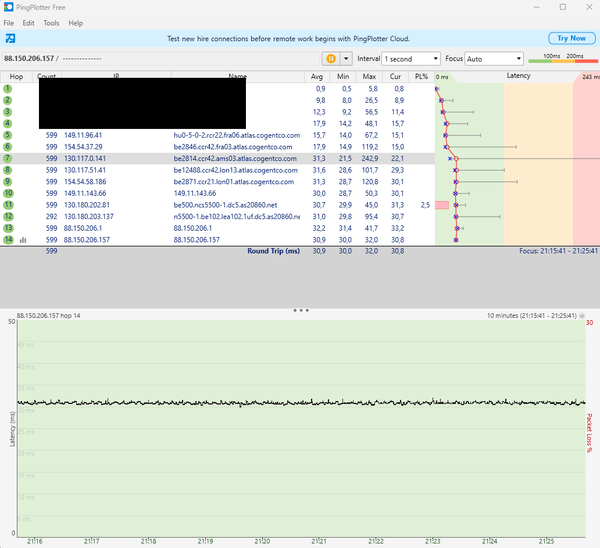The image size is (600, 548).
Task: Toggle the timeline graph icon on hop 14
Action: pos(23,240)
